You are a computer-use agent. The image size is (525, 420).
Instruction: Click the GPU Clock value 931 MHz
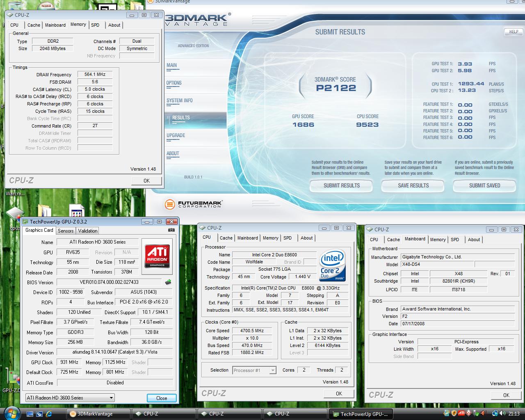tap(69, 363)
